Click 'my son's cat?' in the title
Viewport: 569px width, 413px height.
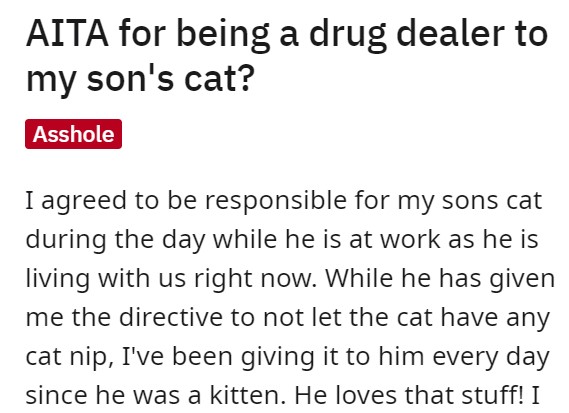139,79
